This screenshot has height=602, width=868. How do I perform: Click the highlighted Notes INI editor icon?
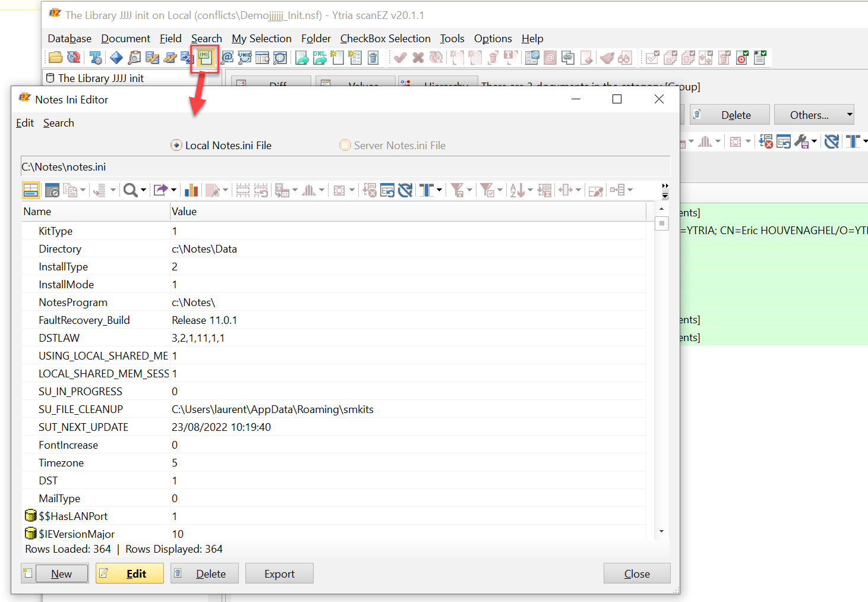pyautogui.click(x=205, y=58)
